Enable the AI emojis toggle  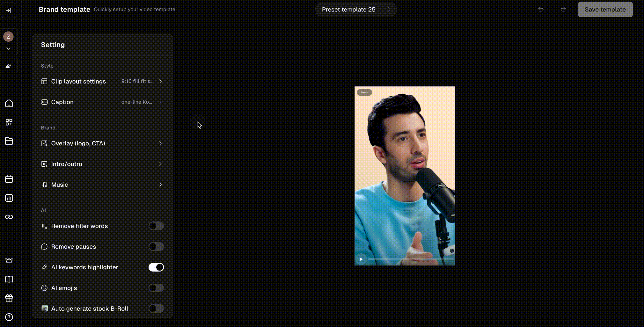pyautogui.click(x=156, y=288)
